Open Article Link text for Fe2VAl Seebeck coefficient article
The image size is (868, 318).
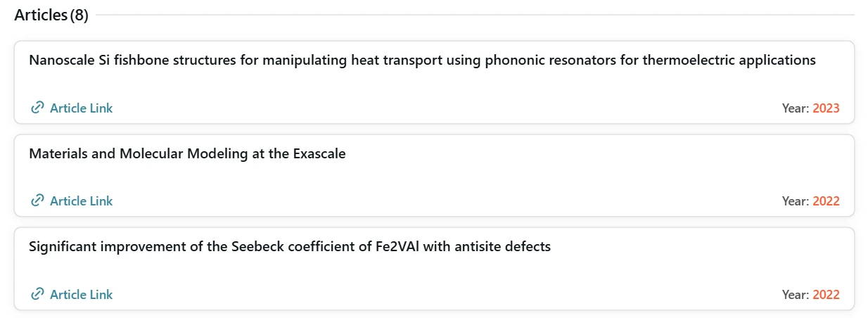point(81,294)
